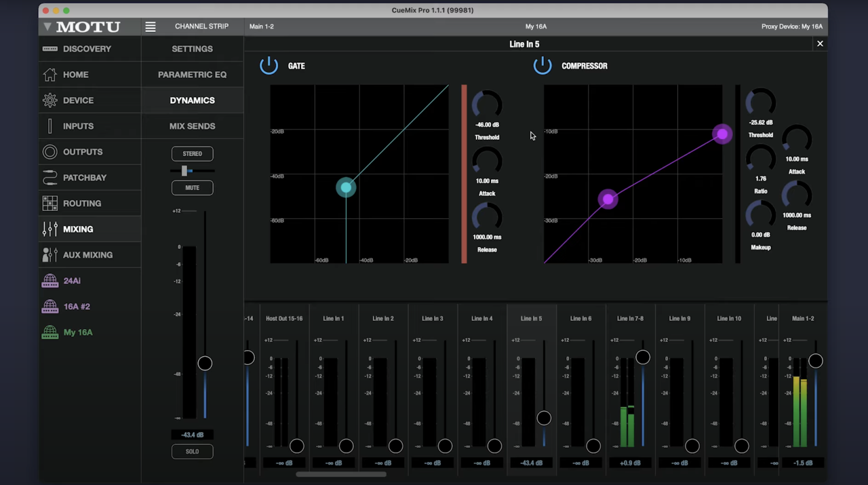Toggle the Stereo button on channel strip
This screenshot has width=868, height=485.
click(x=192, y=153)
